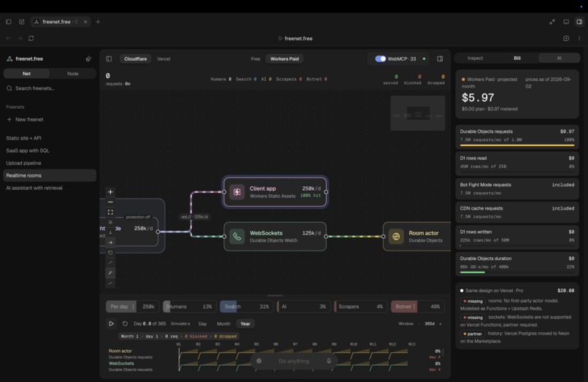Switch to the Net tab
The height and width of the screenshot is (382, 588).
pyautogui.click(x=26, y=74)
